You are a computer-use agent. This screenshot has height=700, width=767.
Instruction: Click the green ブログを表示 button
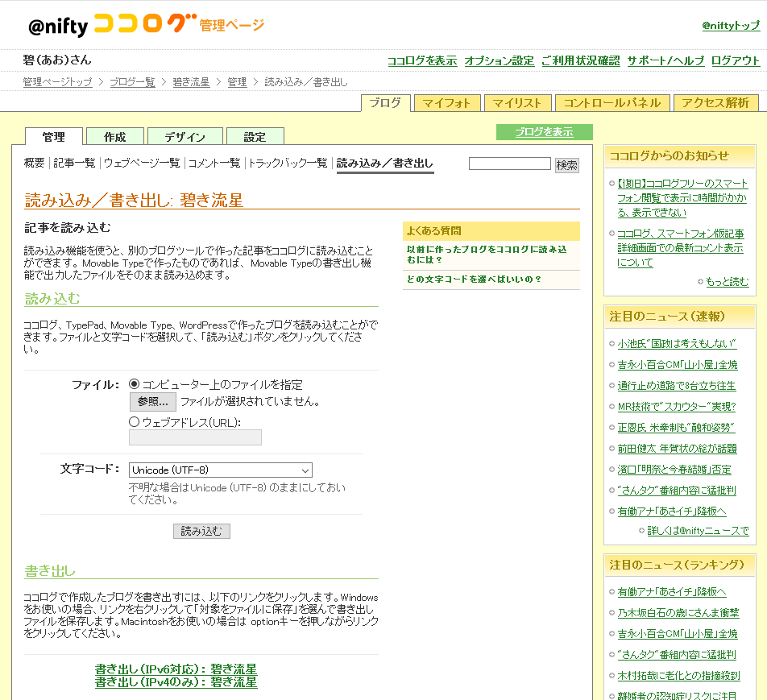[x=544, y=132]
